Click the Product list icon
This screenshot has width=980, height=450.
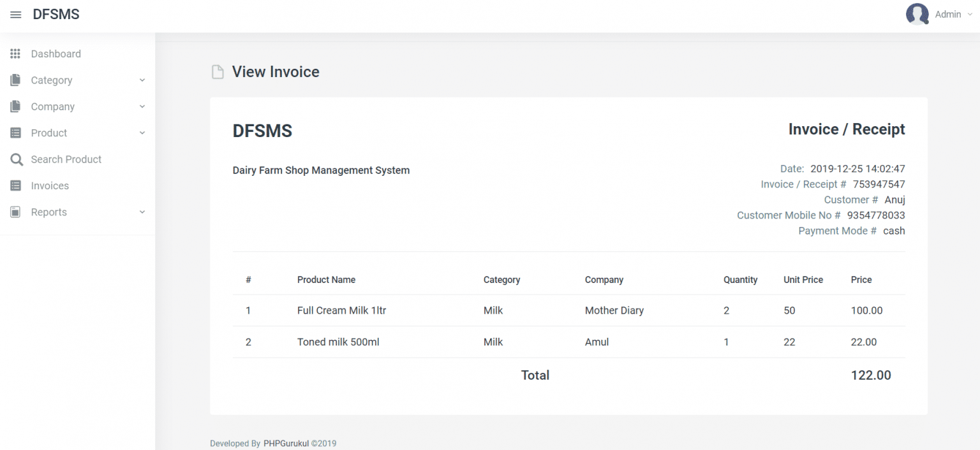(x=15, y=133)
